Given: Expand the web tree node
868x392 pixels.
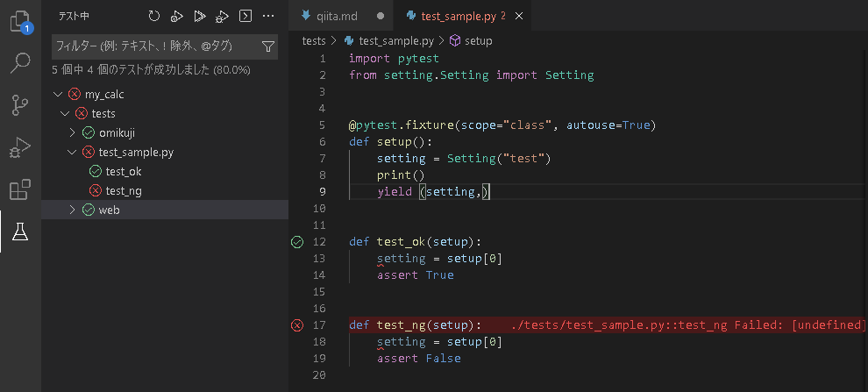Looking at the screenshot, I should (x=72, y=210).
